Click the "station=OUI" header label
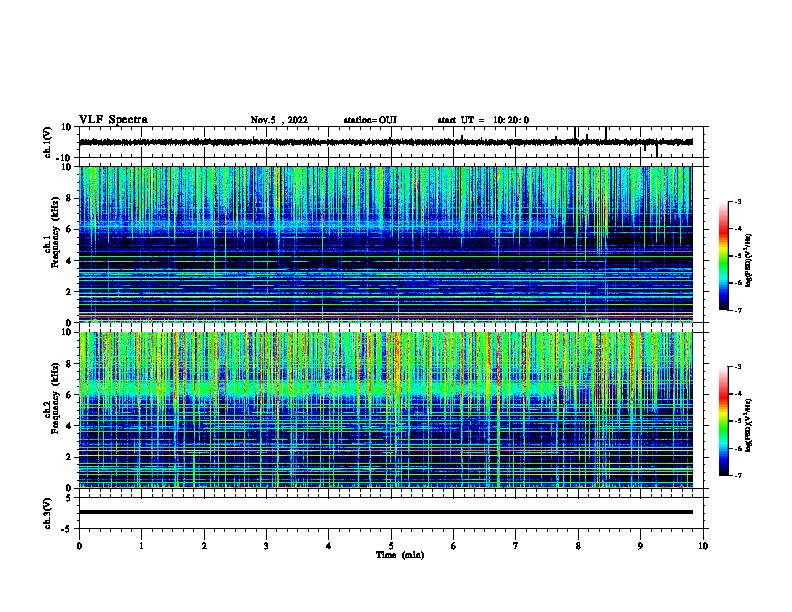The image size is (792, 612). click(x=370, y=120)
